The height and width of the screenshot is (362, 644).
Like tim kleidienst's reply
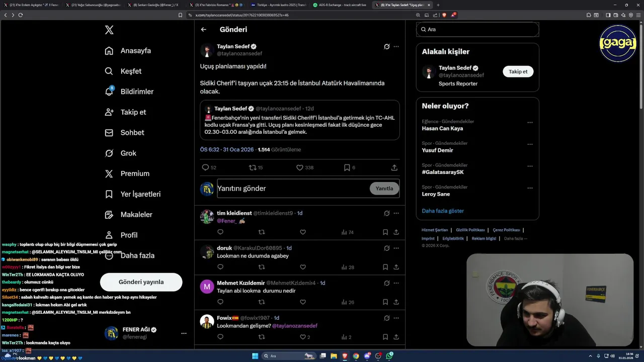pyautogui.click(x=303, y=232)
